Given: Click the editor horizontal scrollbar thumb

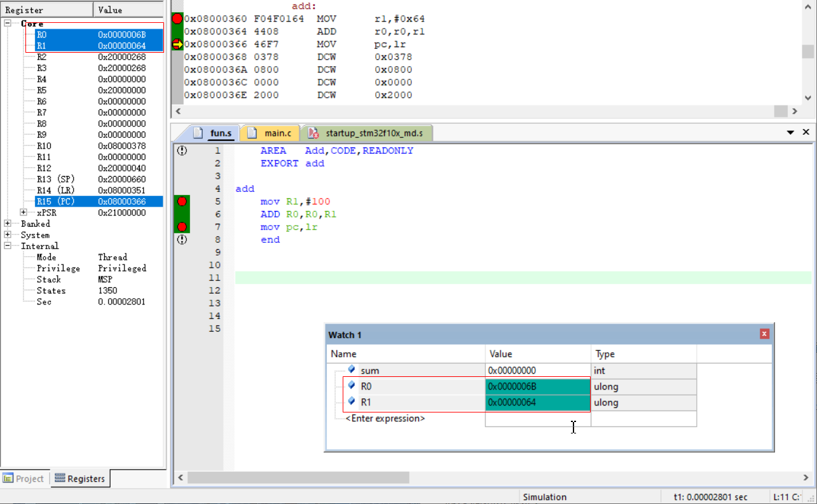Looking at the screenshot, I should point(298,477).
